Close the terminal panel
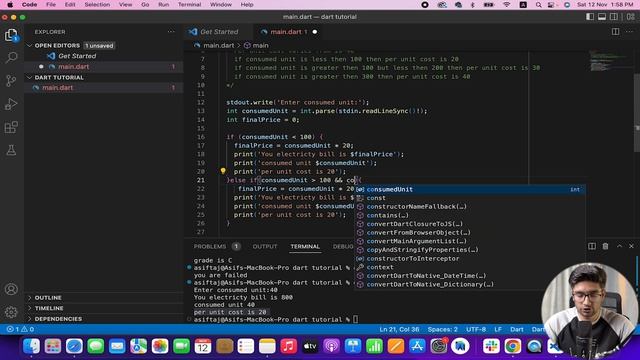 coord(631,246)
